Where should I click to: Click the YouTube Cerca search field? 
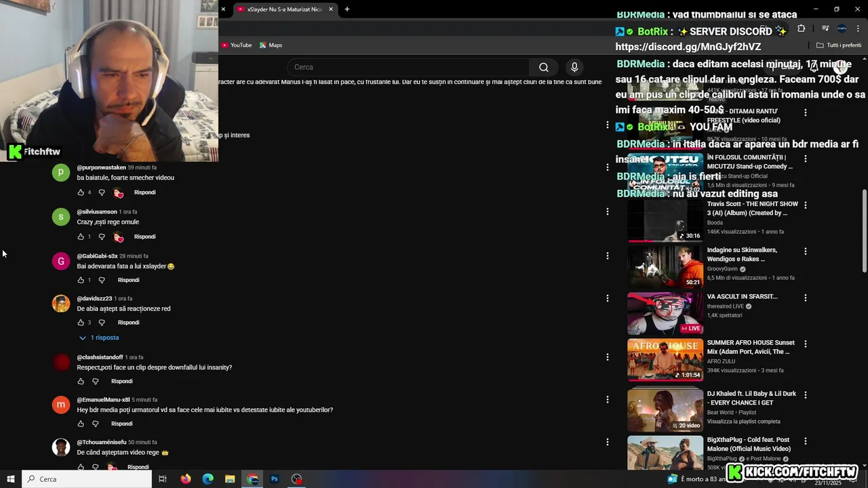click(x=409, y=67)
